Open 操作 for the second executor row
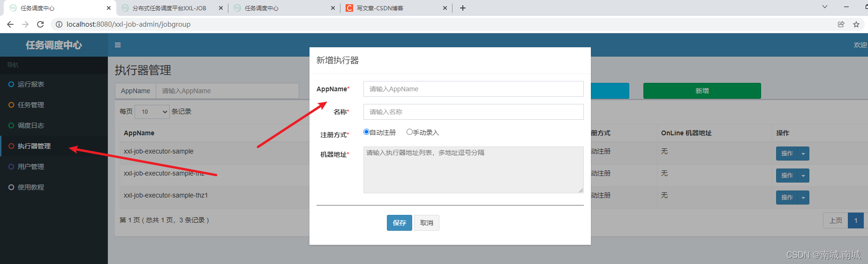868x264 pixels. (787, 176)
